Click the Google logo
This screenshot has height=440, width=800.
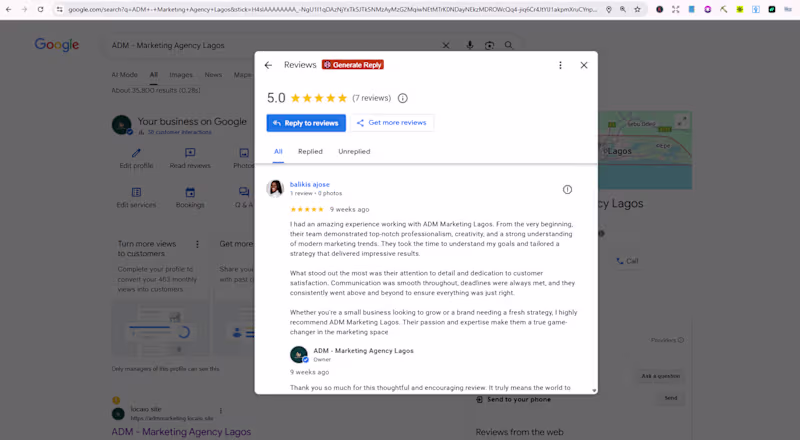tap(57, 45)
